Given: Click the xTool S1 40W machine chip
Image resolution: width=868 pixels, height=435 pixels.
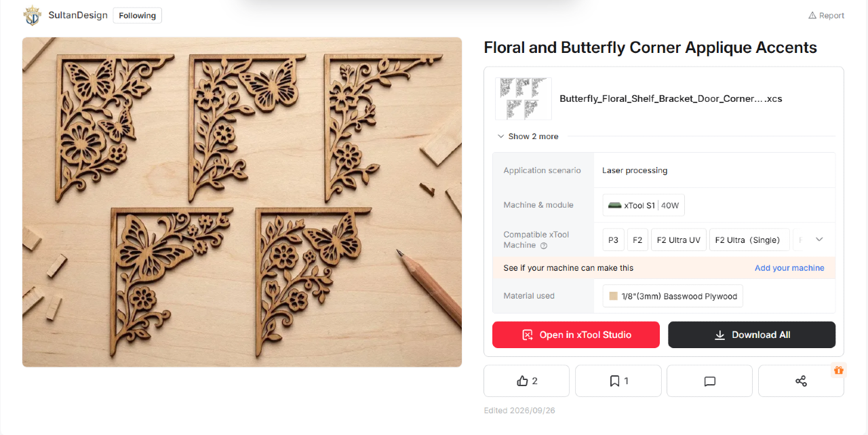Looking at the screenshot, I should click(x=644, y=205).
